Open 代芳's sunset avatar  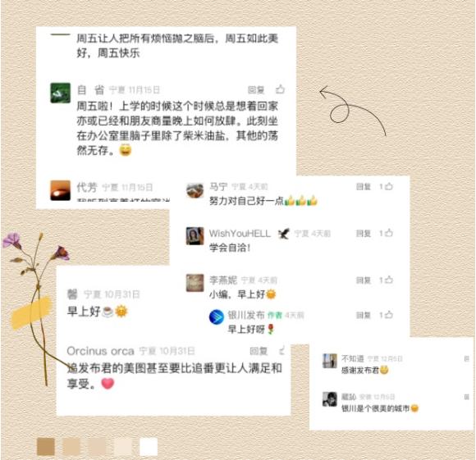(x=60, y=190)
